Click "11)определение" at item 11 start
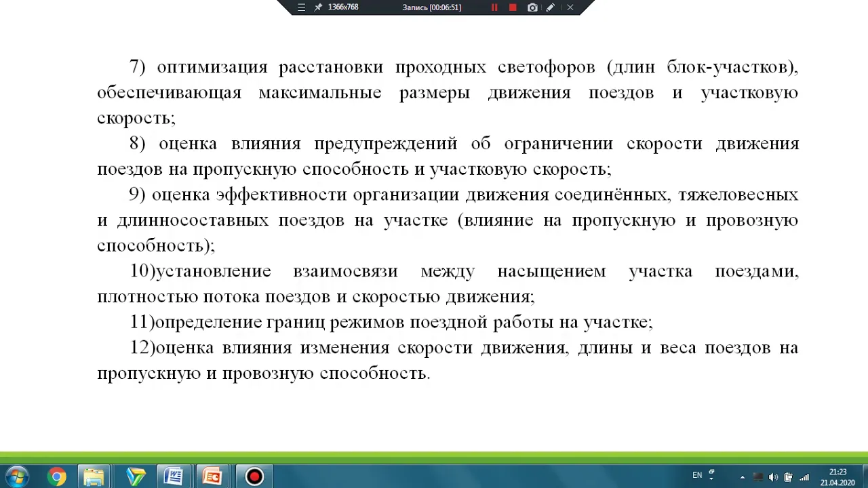868x488 pixels. point(195,323)
